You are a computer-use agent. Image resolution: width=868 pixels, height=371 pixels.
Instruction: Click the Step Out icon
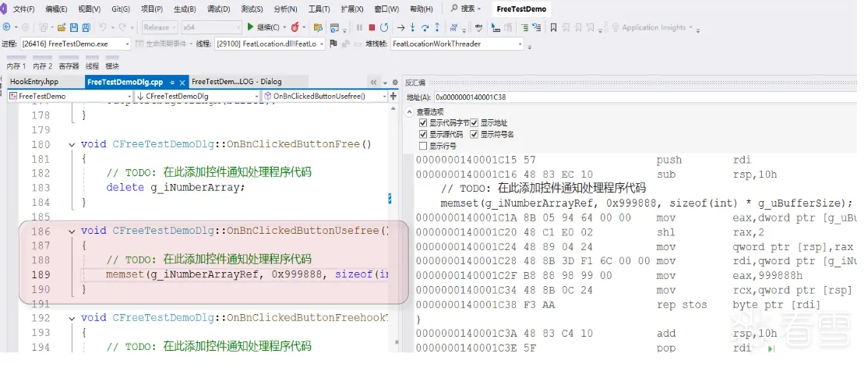coord(437,27)
